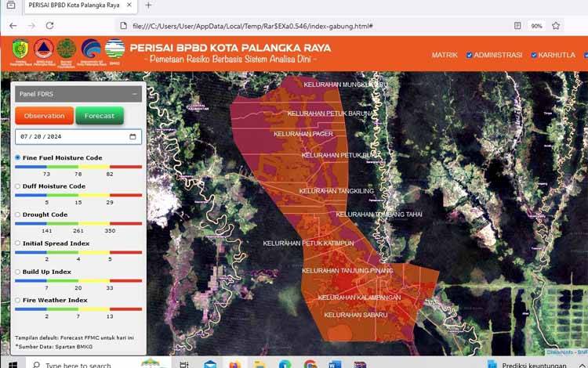Click the KELURAHAN PAGER map label
This screenshot has width=588, height=368.
coord(303,134)
